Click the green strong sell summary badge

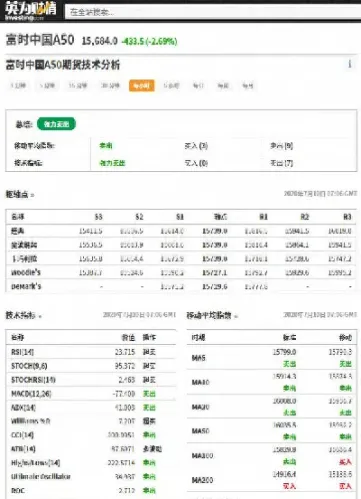pyautogui.click(x=56, y=124)
